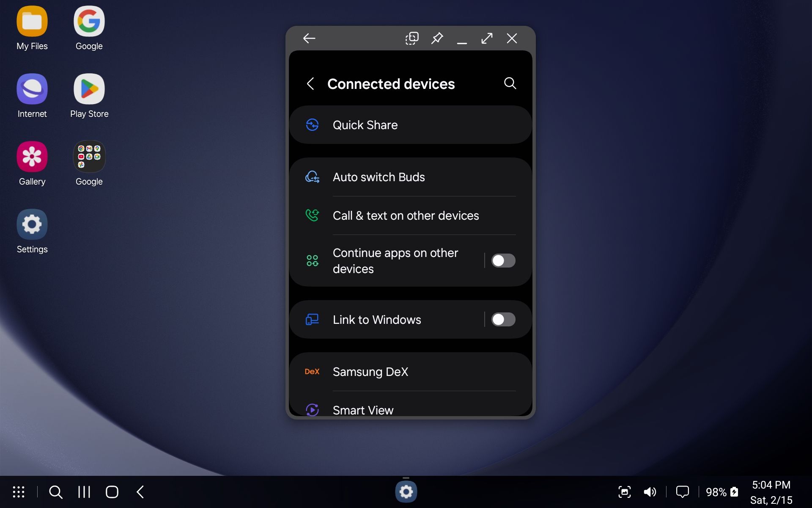This screenshot has width=812, height=508.
Task: Click the rotate screen icon in window toolbar
Action: point(412,38)
